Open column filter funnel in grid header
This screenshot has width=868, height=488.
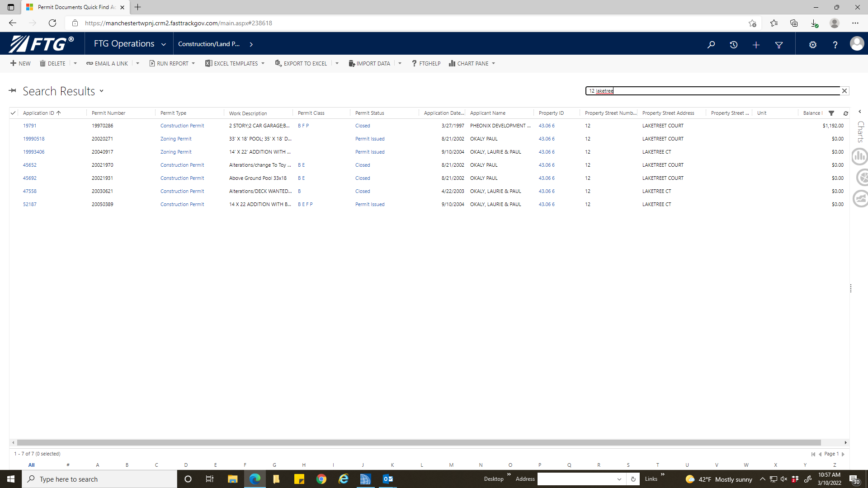[831, 113]
